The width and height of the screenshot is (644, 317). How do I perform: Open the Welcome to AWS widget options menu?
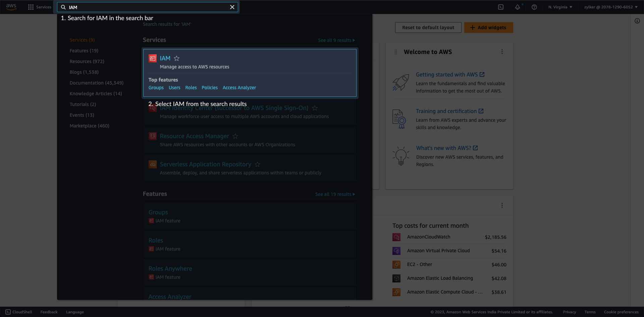(502, 52)
